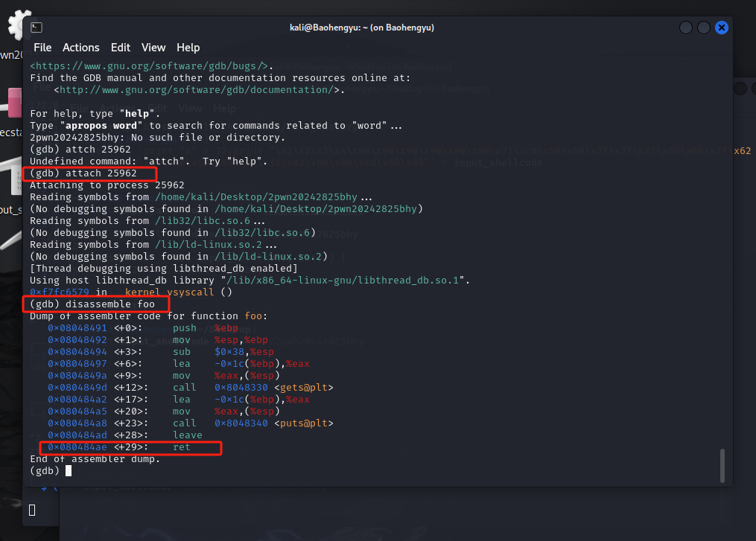Open the Edit menu

[121, 48]
